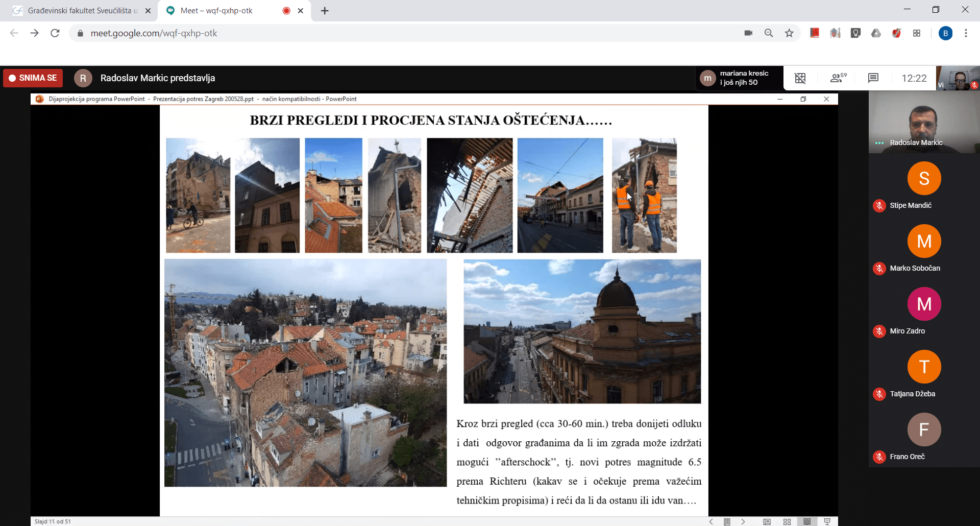Select Reading view button in PowerPoint
The image size is (980, 526).
pyautogui.click(x=807, y=521)
